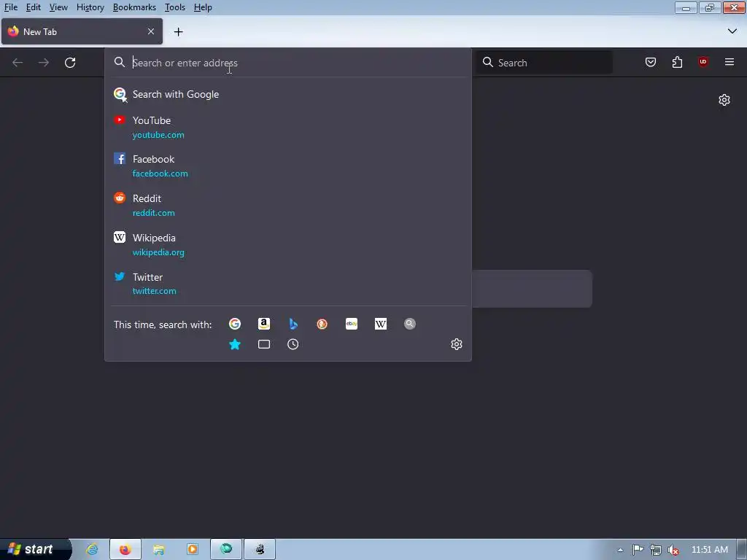Open the YouTube suggestion
747x560 pixels.
[x=287, y=127]
